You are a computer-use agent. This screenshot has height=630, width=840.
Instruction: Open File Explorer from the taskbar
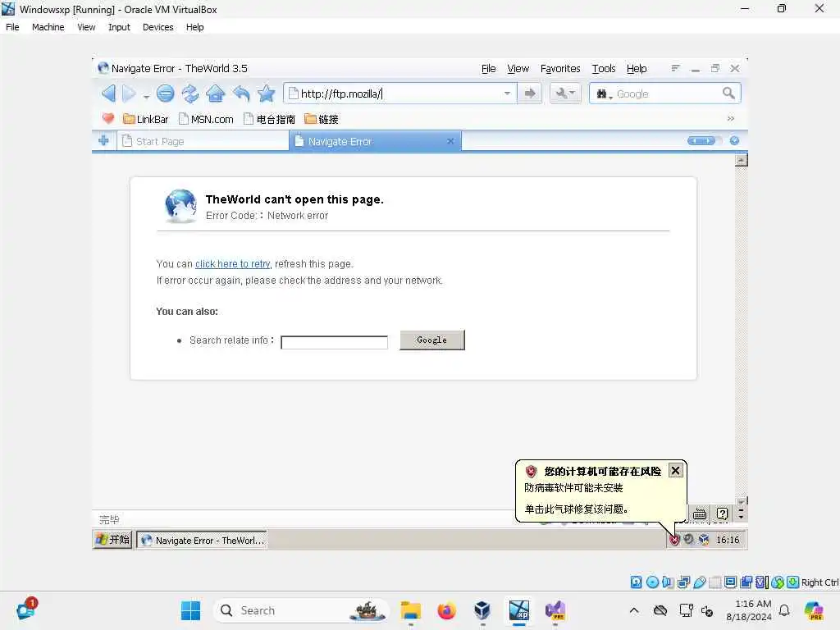coord(410,610)
